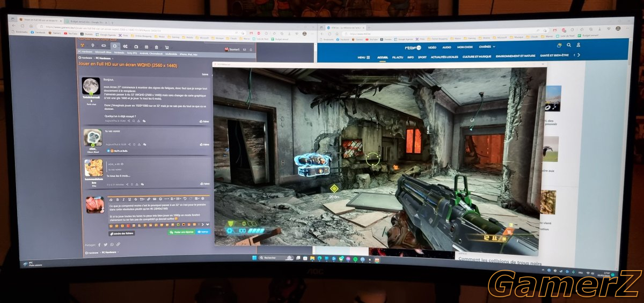Share the thread with the Twitter icon

[106, 245]
